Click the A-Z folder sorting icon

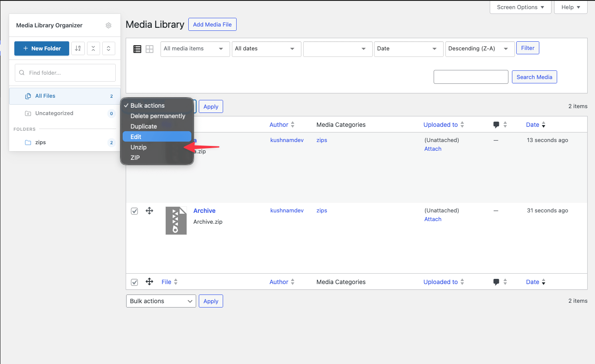78,48
